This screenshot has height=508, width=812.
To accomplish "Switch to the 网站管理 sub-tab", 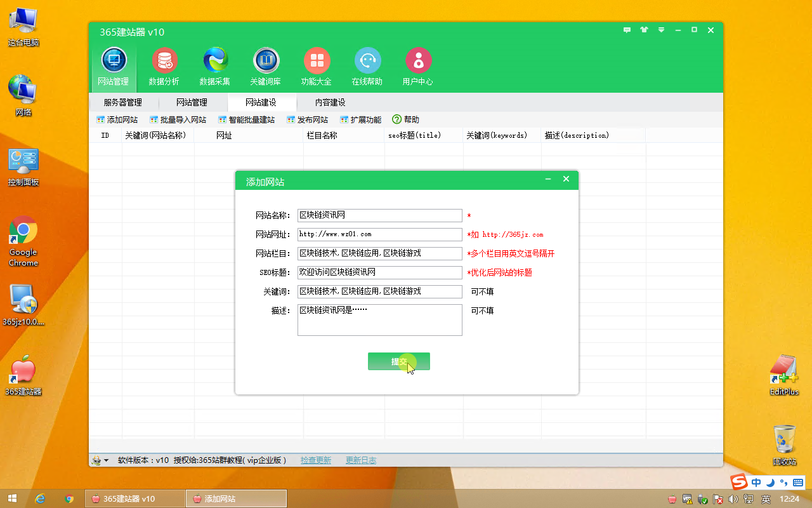I will click(192, 102).
